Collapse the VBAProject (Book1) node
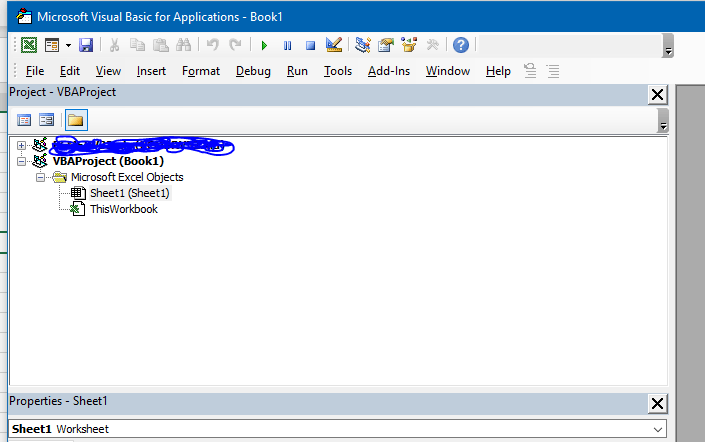This screenshot has width=705, height=442. point(21,161)
